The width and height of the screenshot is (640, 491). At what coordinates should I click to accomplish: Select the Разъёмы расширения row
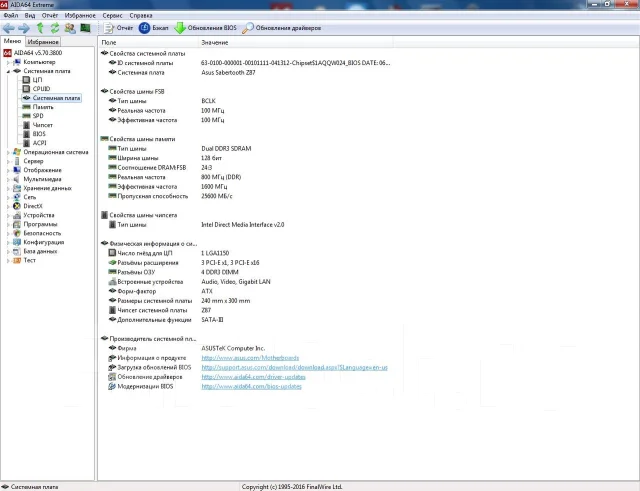184,263
